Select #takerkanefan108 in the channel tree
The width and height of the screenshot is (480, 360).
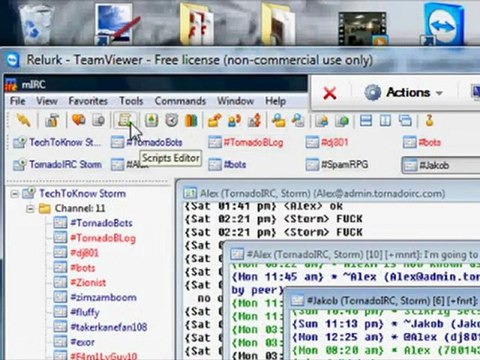(x=108, y=327)
